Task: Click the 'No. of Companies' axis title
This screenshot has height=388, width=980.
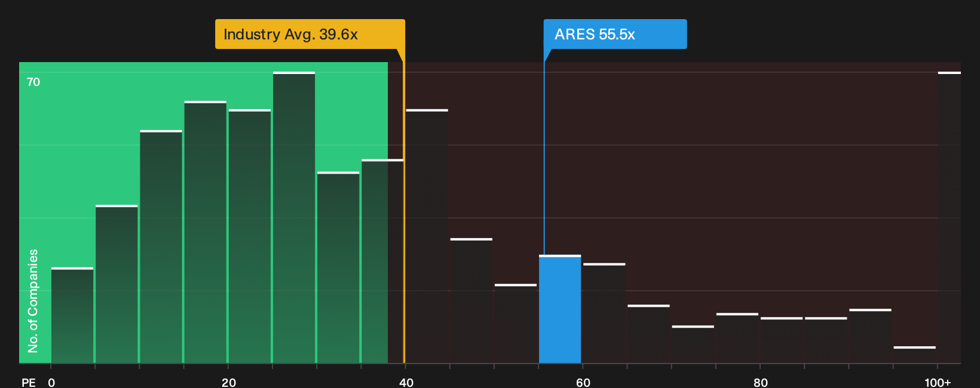Action: pyautogui.click(x=33, y=301)
